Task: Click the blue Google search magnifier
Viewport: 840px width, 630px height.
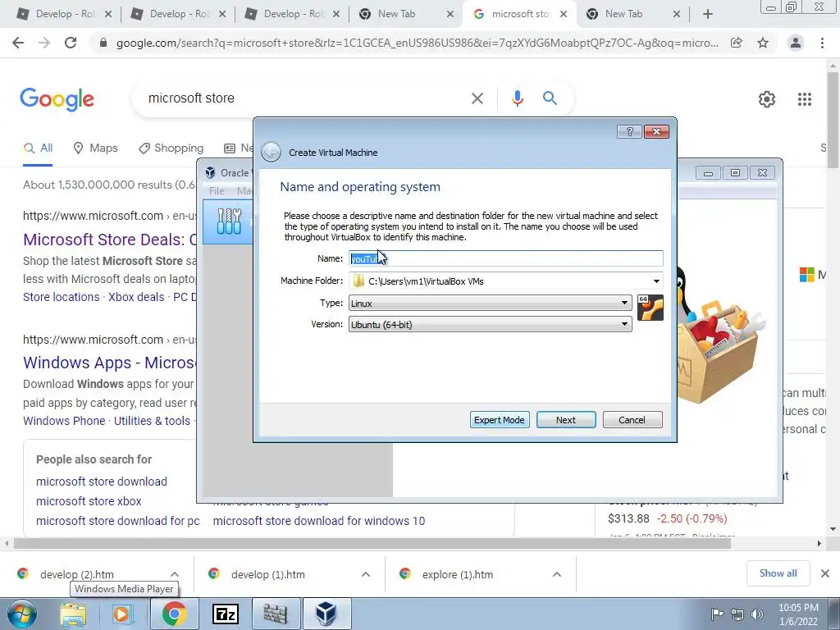Action: [x=550, y=98]
